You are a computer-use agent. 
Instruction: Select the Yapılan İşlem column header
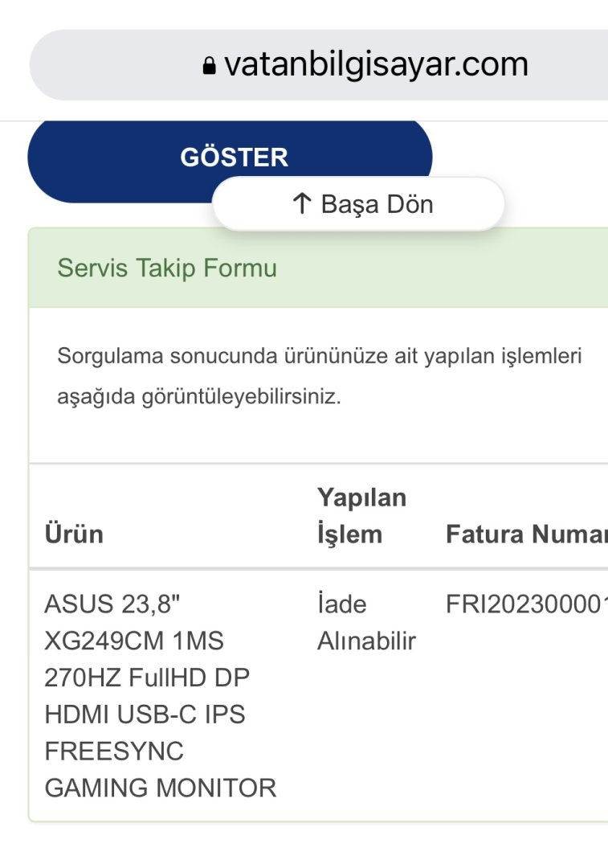coord(361,515)
